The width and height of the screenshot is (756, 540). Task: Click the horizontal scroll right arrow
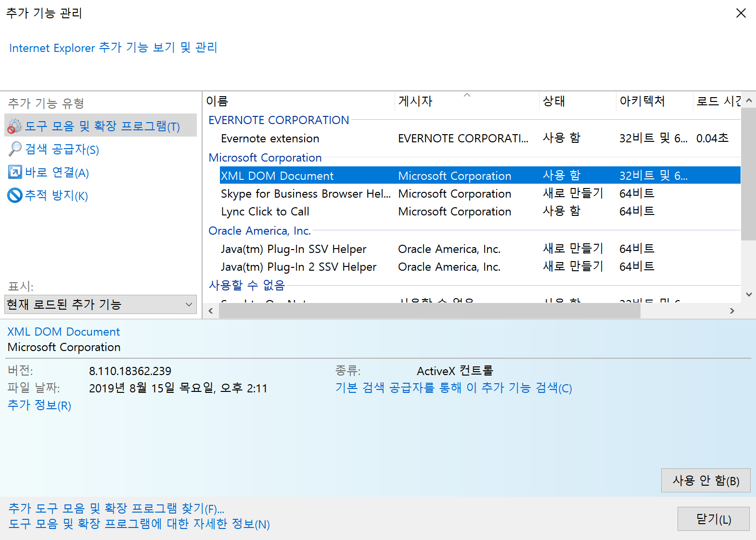click(732, 311)
